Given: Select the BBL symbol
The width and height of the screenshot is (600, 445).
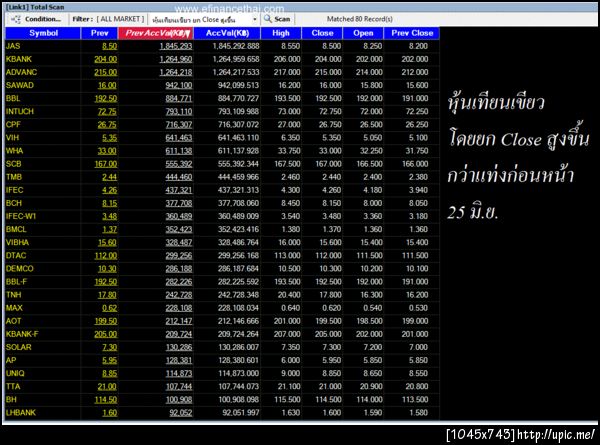Looking at the screenshot, I should 13,98.
